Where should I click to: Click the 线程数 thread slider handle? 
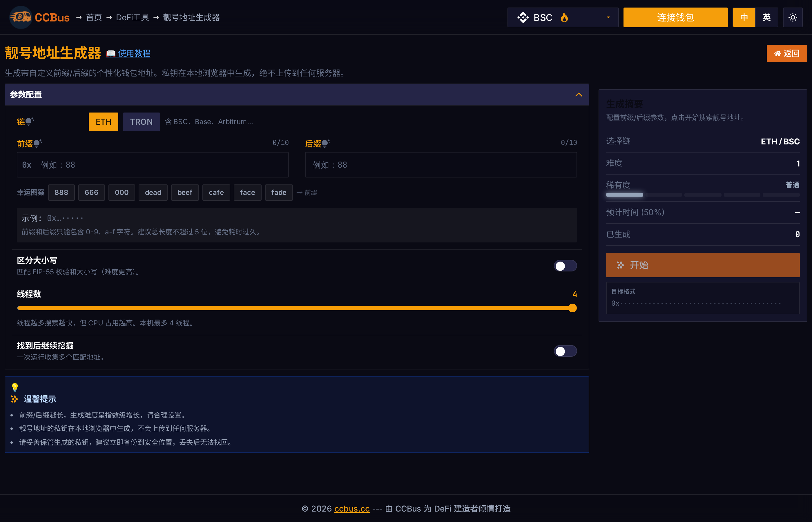572,308
